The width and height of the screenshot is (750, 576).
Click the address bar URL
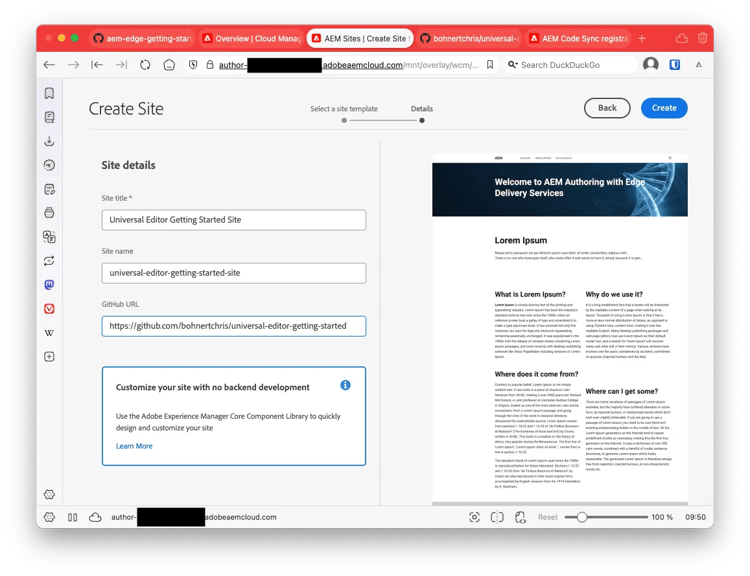[x=348, y=65]
